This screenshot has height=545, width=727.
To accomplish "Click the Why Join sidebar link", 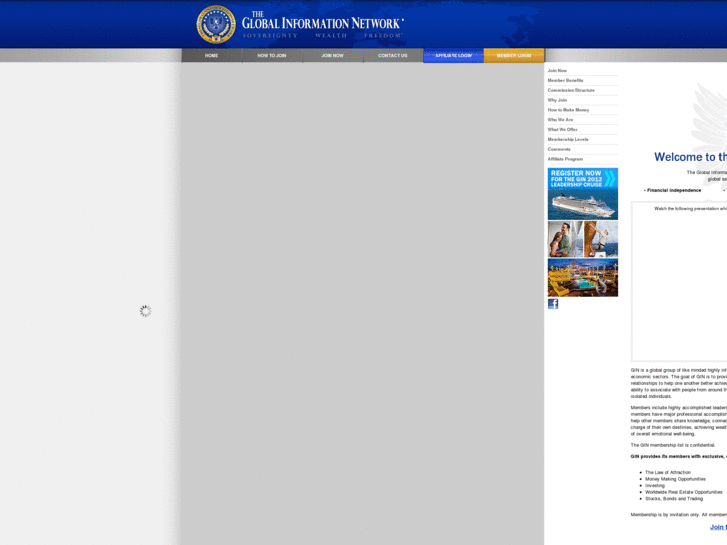I will (557, 100).
